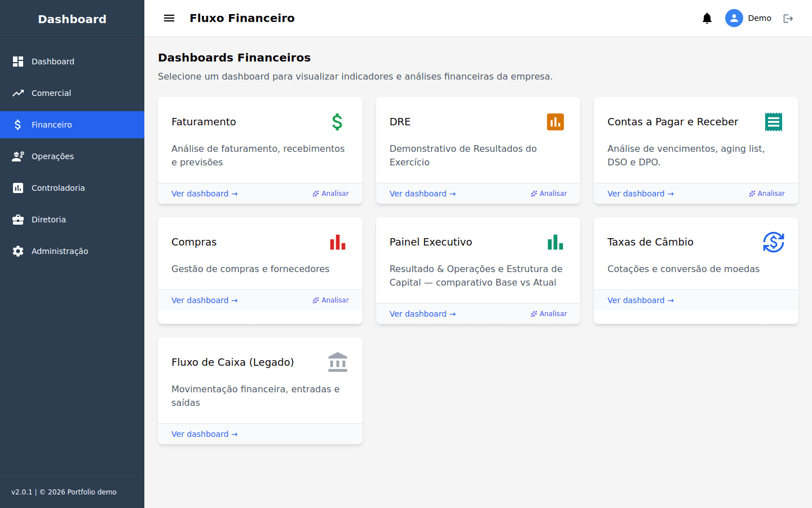
Task: Open Operações menu item
Action: coord(72,156)
